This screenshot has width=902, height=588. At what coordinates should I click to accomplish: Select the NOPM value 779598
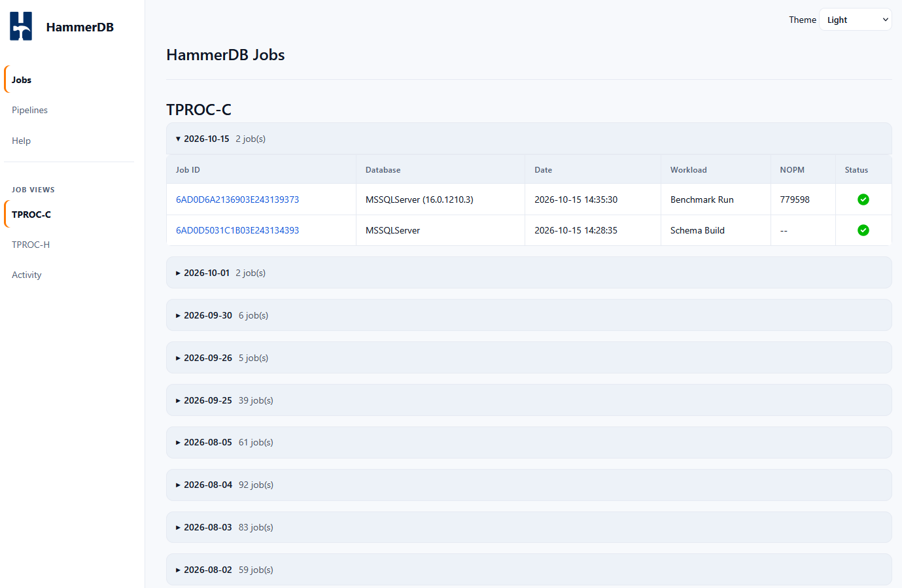pos(795,199)
